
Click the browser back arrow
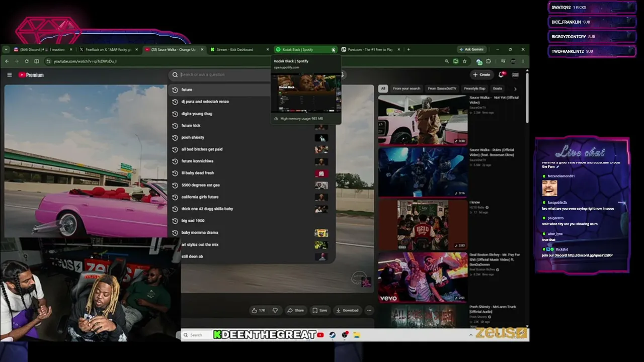tap(7, 61)
